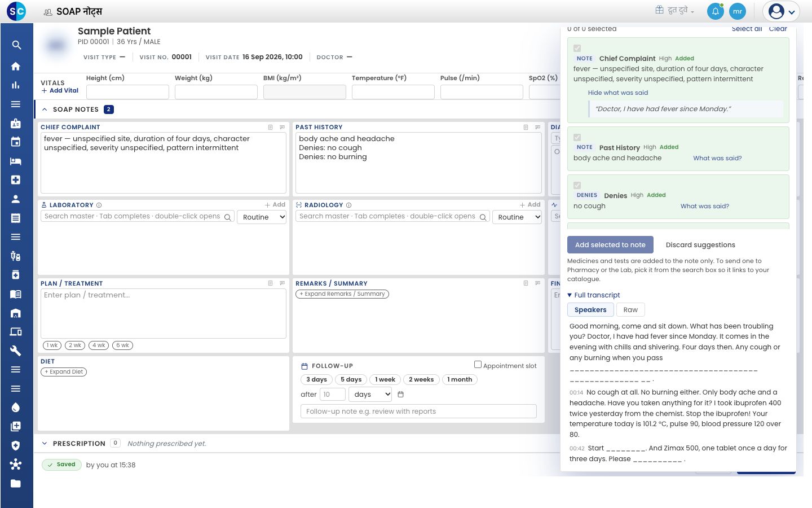Image resolution: width=812 pixels, height=508 pixels.
Task: Open the Radiology Routine priority dropdown
Action: [517, 217]
